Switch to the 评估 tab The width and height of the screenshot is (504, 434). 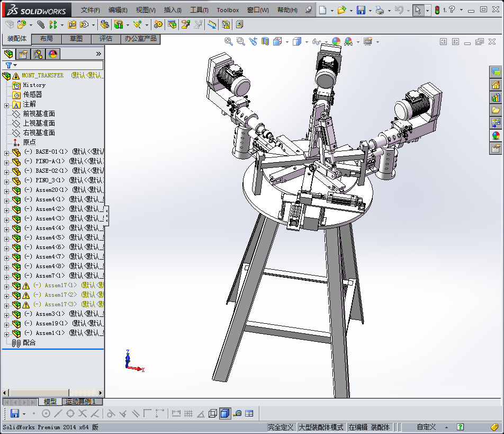point(106,39)
